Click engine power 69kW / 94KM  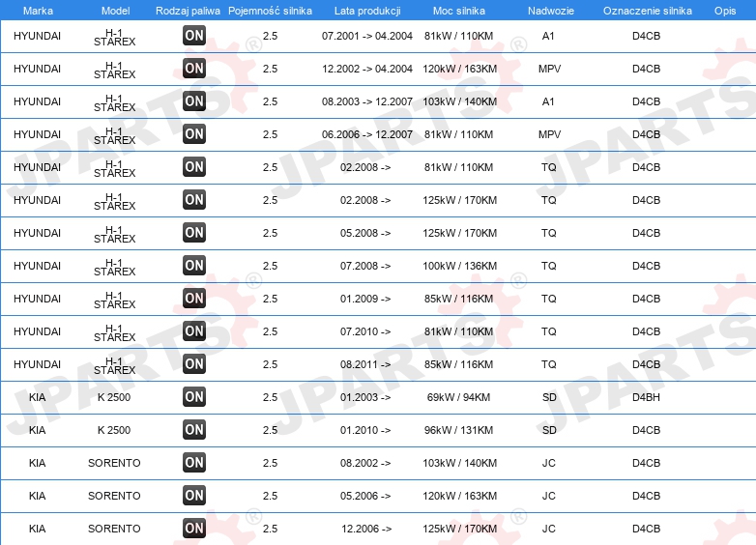click(458, 397)
